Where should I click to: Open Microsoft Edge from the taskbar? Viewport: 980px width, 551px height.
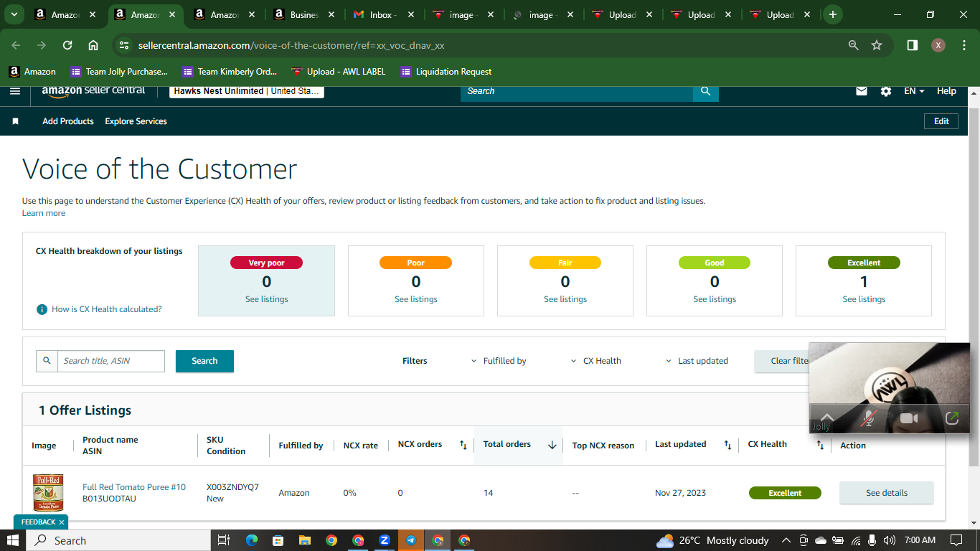click(251, 540)
